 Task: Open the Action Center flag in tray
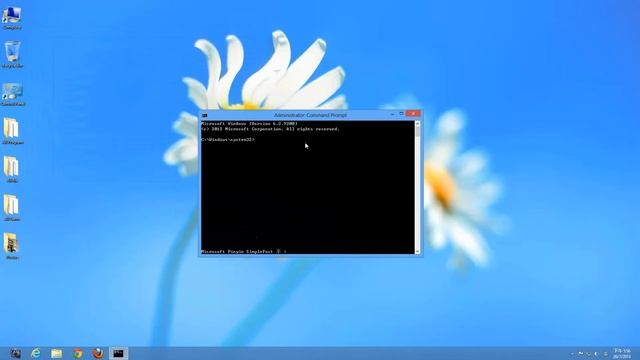[x=580, y=354]
